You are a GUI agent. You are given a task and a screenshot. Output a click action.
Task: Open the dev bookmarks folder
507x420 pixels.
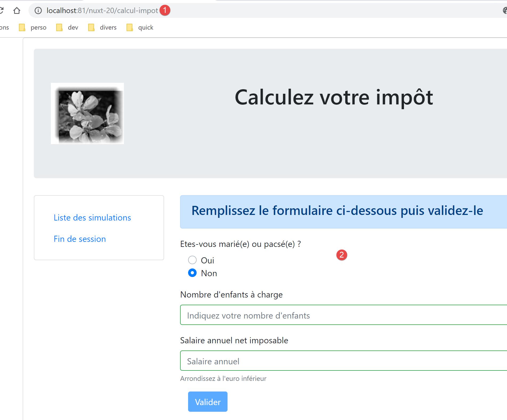pyautogui.click(x=67, y=27)
